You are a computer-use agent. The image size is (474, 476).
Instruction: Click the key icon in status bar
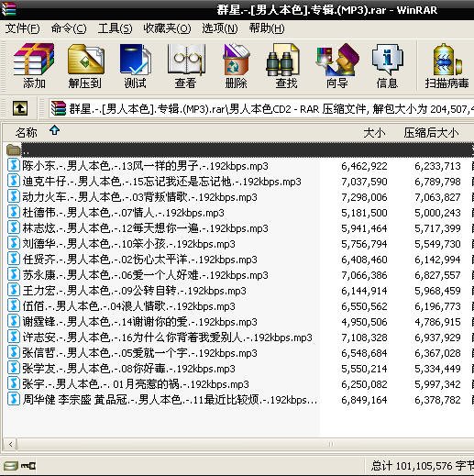tap(28, 466)
